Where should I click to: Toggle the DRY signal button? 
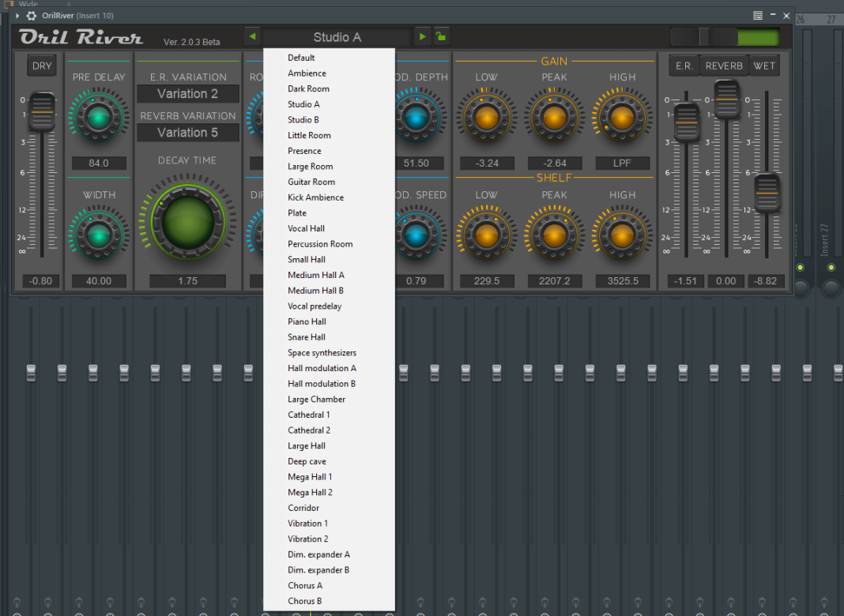pyautogui.click(x=41, y=66)
